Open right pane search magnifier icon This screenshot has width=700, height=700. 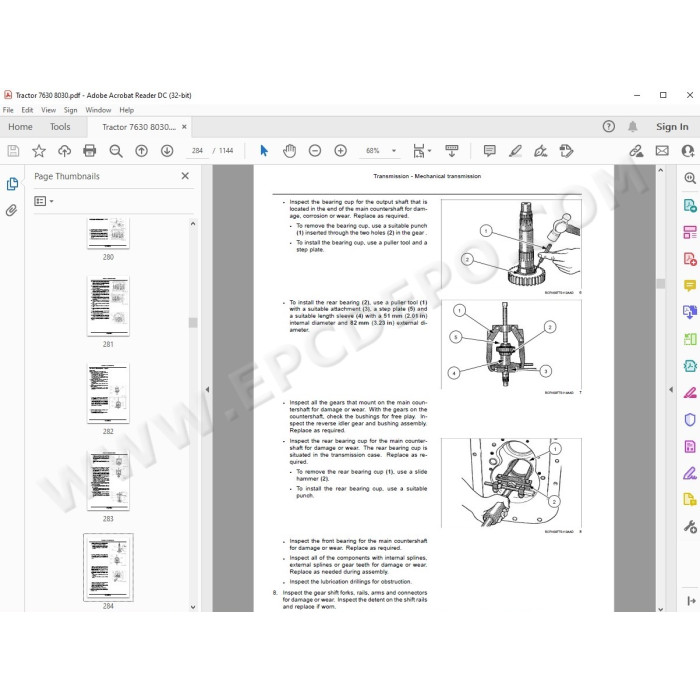tap(690, 179)
